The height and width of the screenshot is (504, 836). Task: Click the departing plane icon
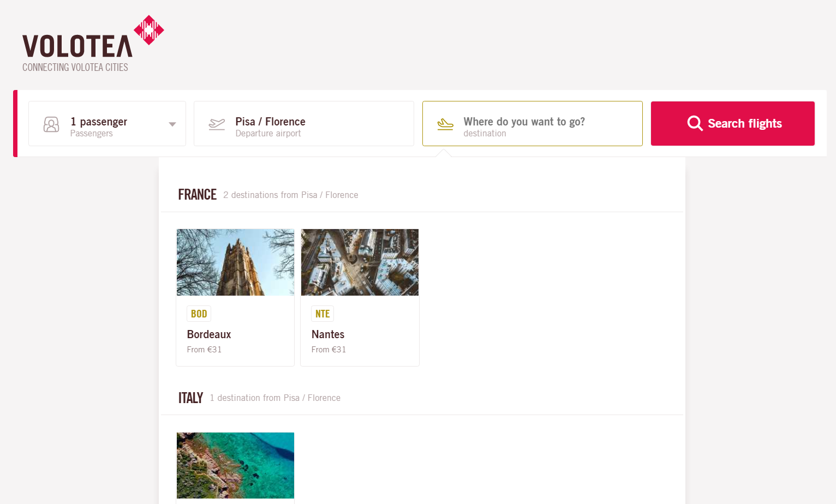pyautogui.click(x=217, y=124)
